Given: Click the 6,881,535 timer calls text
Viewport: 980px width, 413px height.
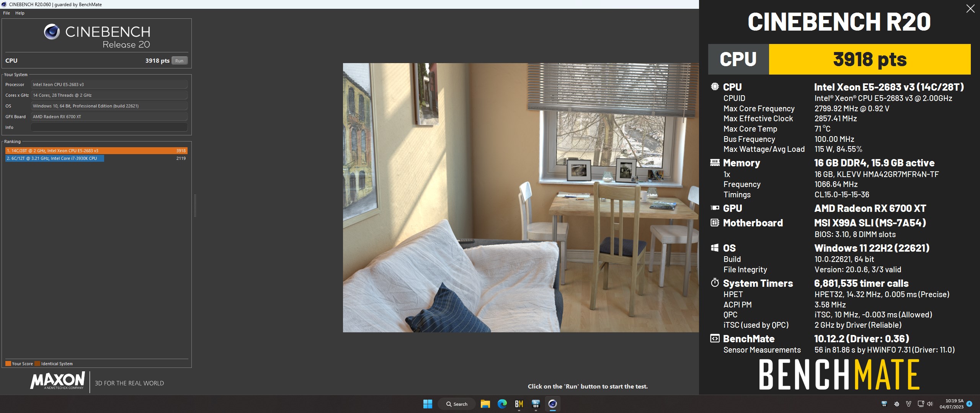Looking at the screenshot, I should 861,283.
